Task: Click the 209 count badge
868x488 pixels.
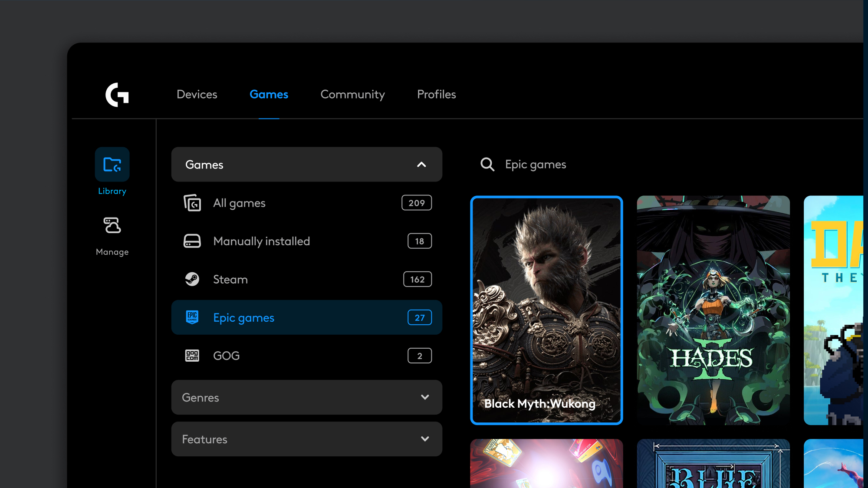Action: (417, 203)
